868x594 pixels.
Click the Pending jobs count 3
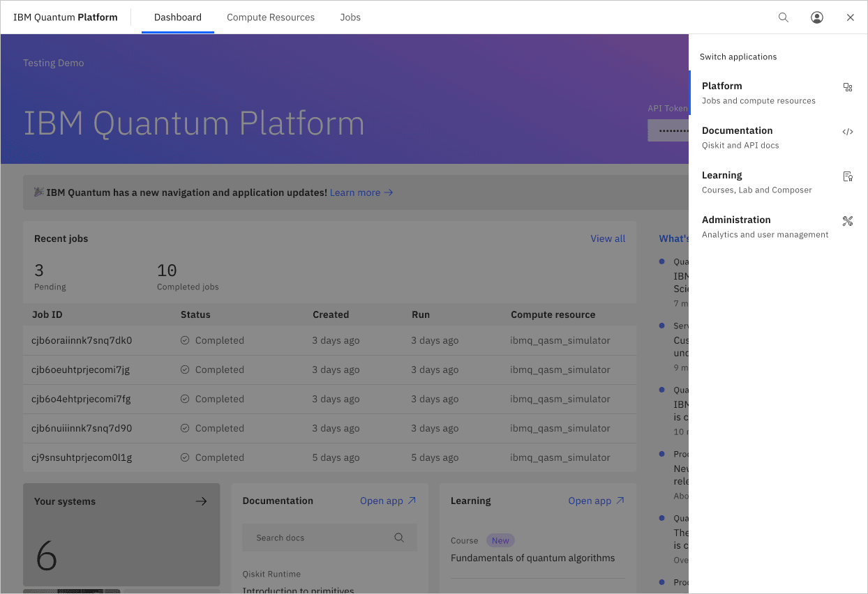coord(39,270)
